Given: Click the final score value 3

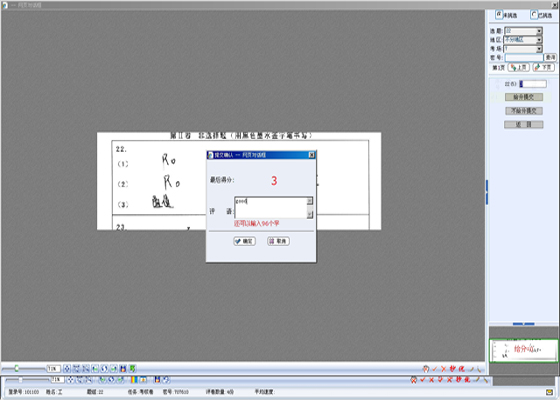Looking at the screenshot, I should (274, 181).
